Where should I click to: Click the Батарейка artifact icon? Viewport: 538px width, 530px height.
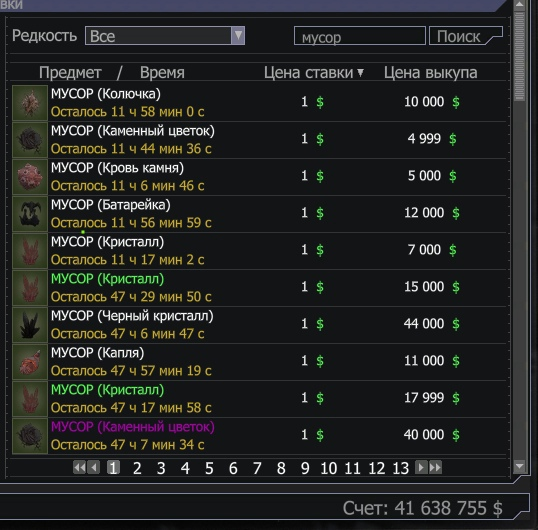30,214
